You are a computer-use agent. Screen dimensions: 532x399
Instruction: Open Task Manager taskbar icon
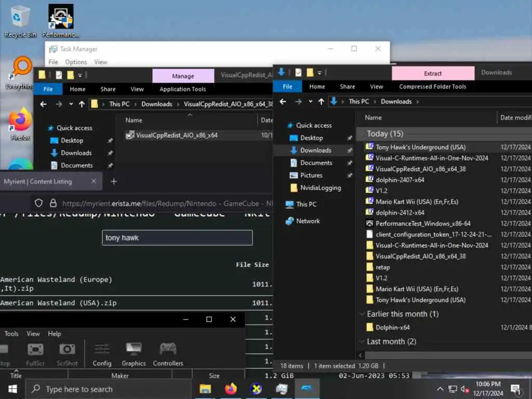coord(282,389)
